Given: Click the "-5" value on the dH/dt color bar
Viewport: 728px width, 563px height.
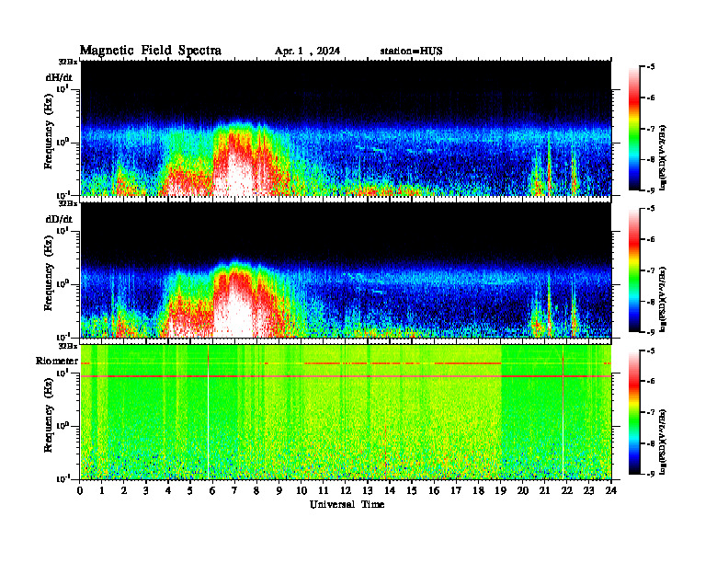Looking at the screenshot, I should click(651, 67).
